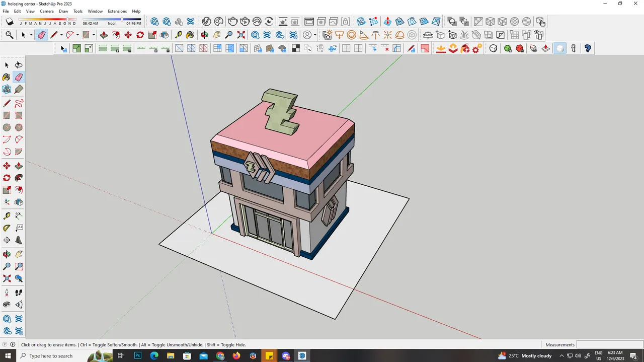Click Zoom Extents in the left panel
This screenshot has height=362, width=644.
tap(7, 278)
